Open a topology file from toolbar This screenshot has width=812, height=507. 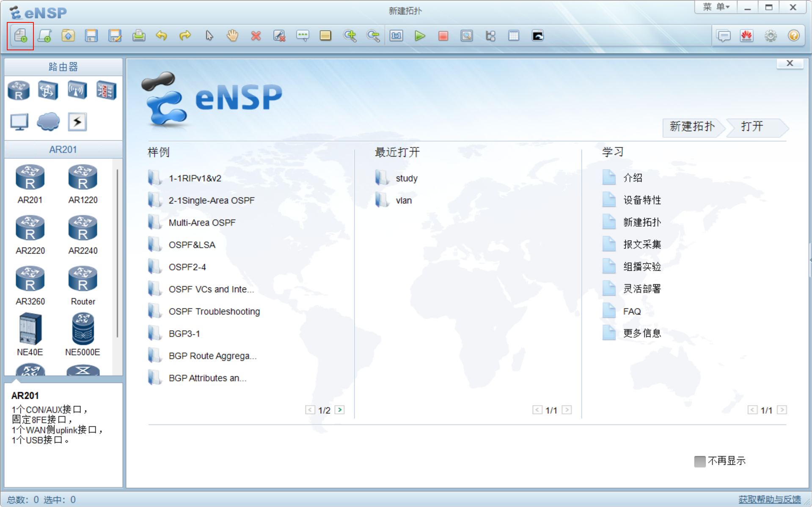(68, 36)
